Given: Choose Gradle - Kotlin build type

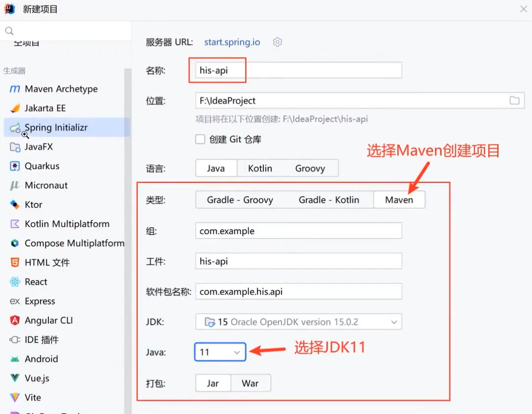Looking at the screenshot, I should [329, 199].
